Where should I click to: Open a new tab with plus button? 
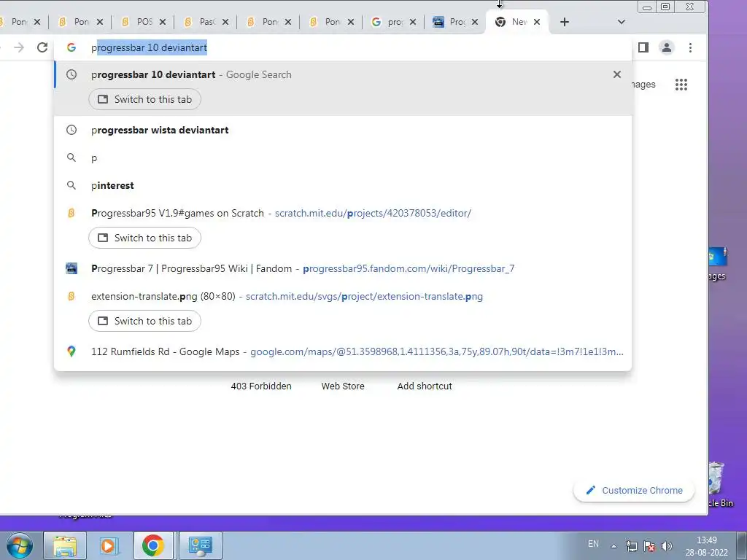pyautogui.click(x=565, y=22)
